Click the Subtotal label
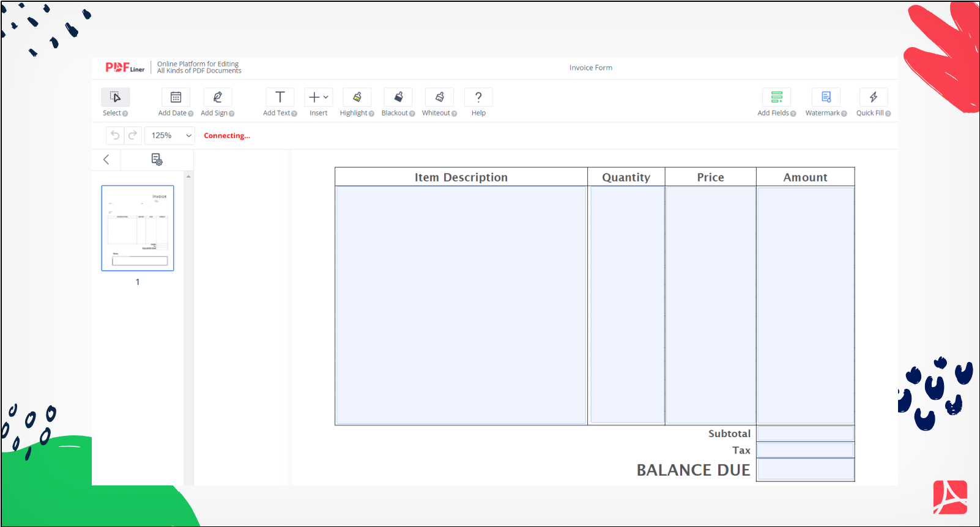The width and height of the screenshot is (980, 527). (729, 433)
